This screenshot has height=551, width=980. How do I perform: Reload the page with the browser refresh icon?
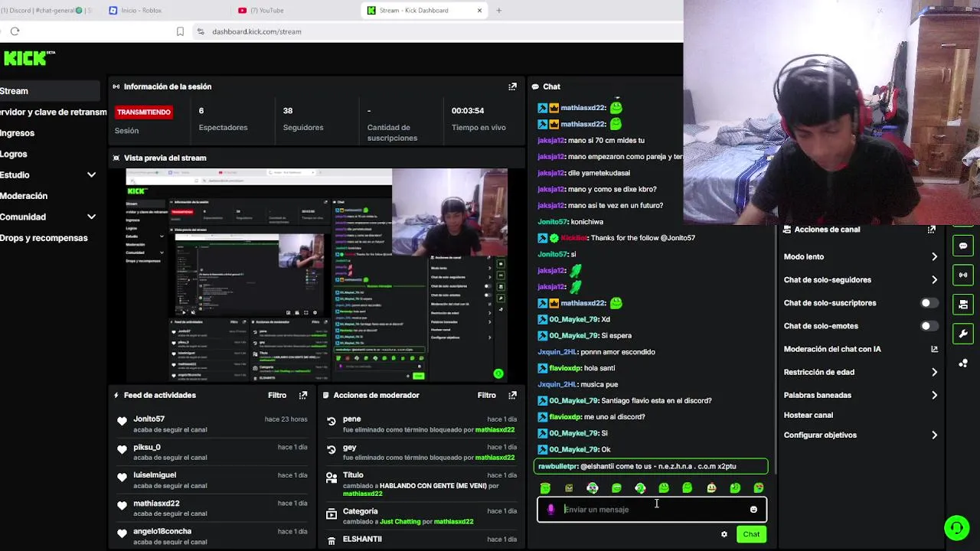click(15, 31)
